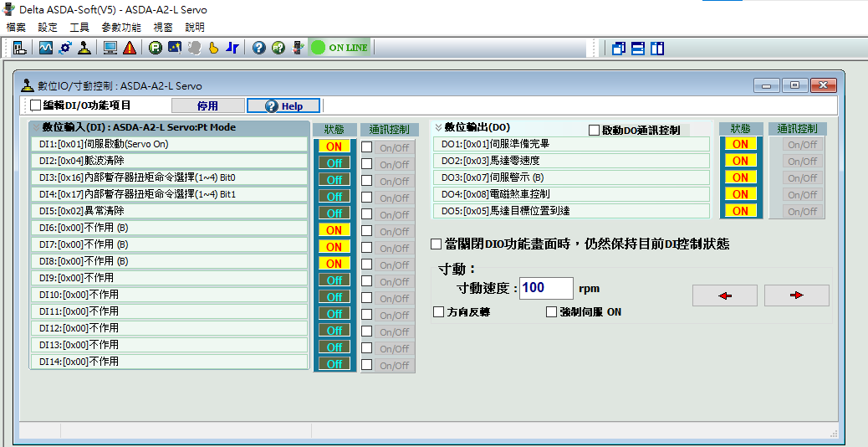Open the green P parameter editor icon
The width and height of the screenshot is (868, 447).
click(155, 48)
